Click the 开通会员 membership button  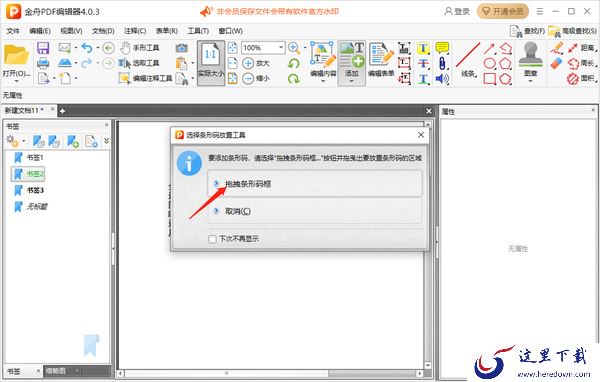(502, 11)
